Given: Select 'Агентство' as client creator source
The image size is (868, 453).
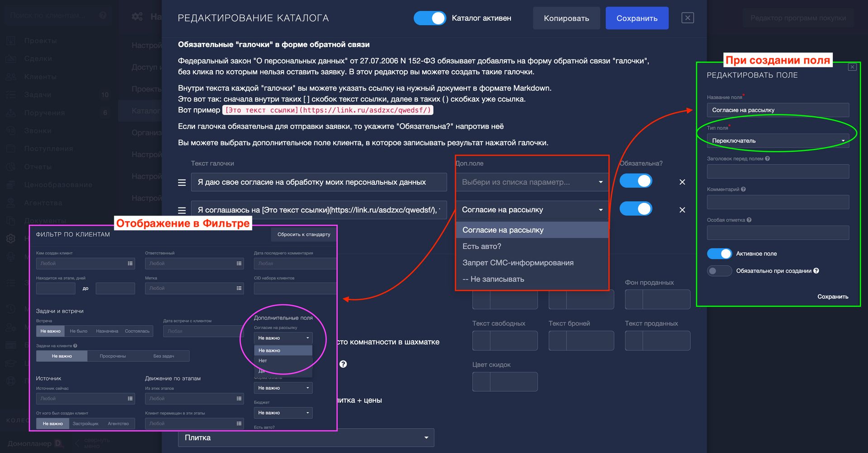Looking at the screenshot, I should 118,424.
